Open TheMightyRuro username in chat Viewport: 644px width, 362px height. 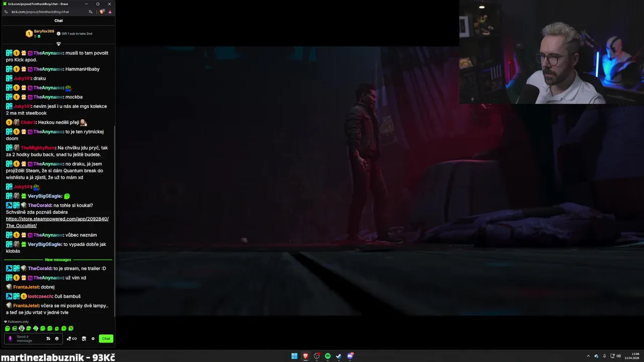click(x=38, y=148)
